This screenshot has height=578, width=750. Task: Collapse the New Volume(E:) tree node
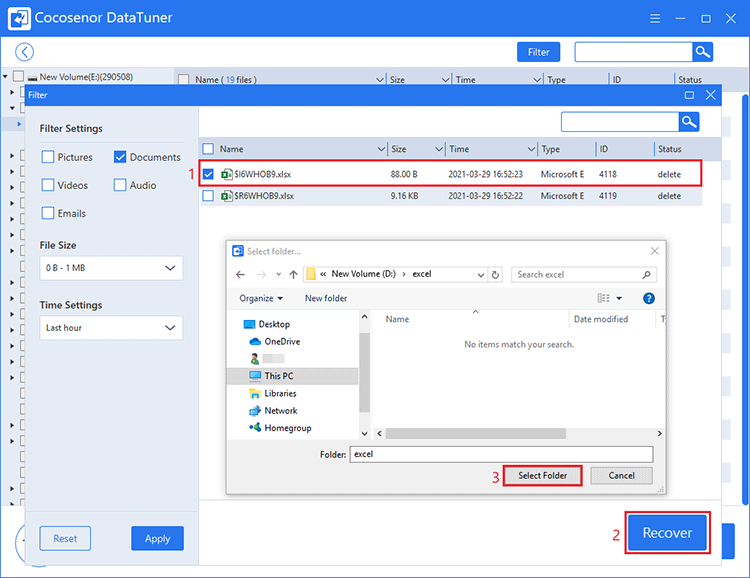tap(5, 76)
